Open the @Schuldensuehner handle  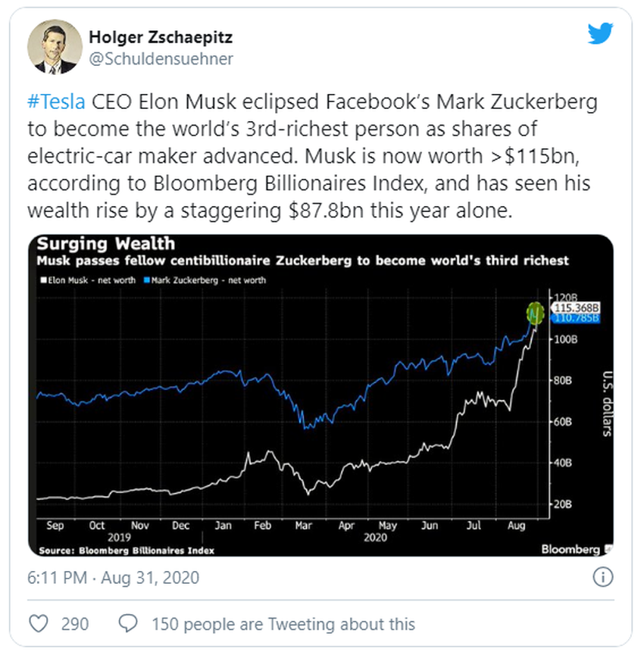[x=161, y=59]
